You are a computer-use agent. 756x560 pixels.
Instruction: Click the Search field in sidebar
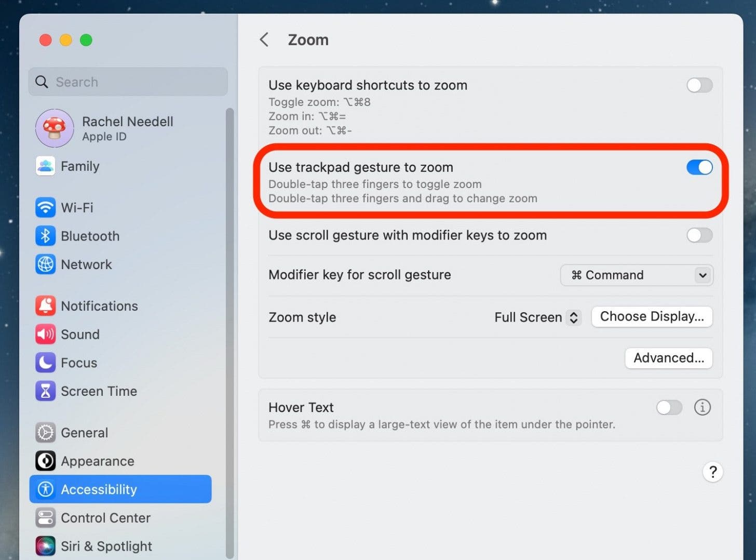click(x=128, y=82)
